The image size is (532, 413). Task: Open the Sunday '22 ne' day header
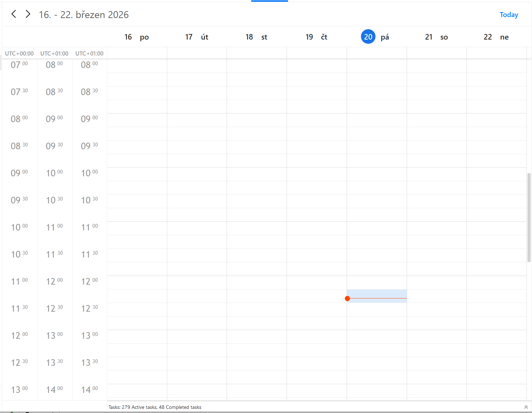tap(496, 37)
